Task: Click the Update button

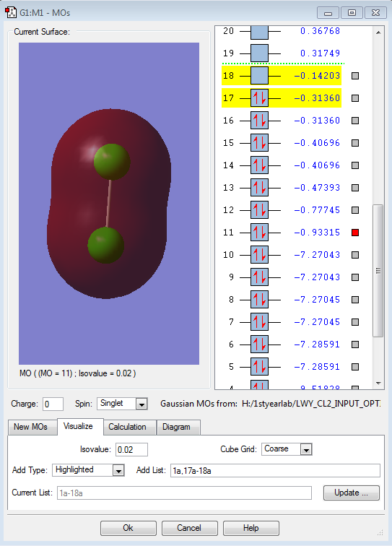Action: coord(352,493)
